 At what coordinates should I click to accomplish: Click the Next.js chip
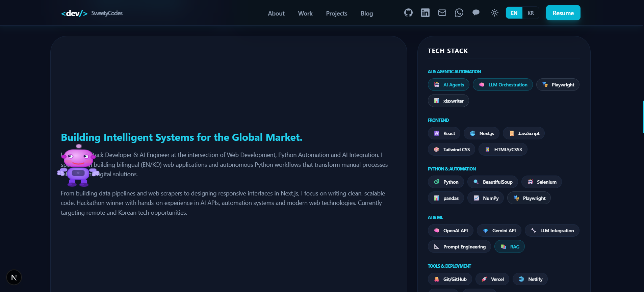[x=481, y=133]
